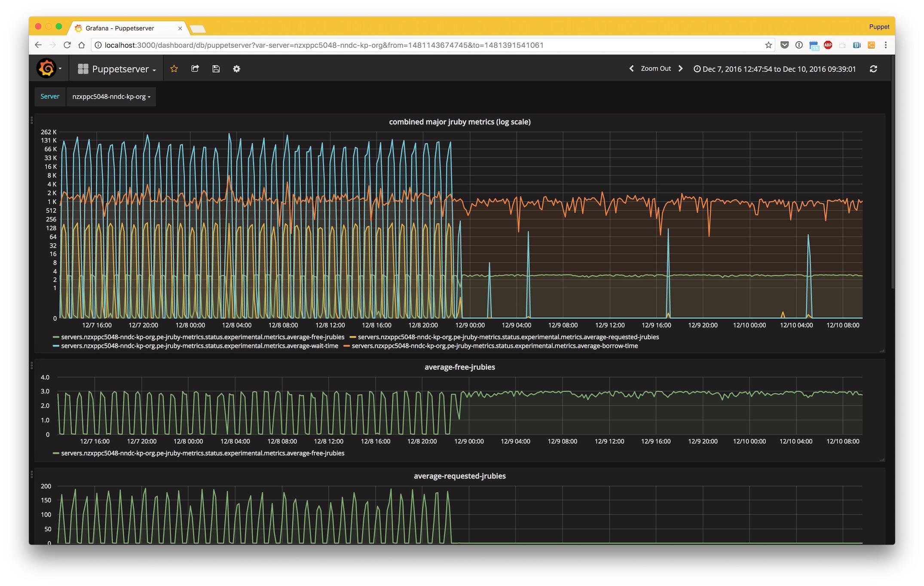Toggle the average-wait-time series in the legend
This screenshot has height=586, width=924.
[199, 346]
